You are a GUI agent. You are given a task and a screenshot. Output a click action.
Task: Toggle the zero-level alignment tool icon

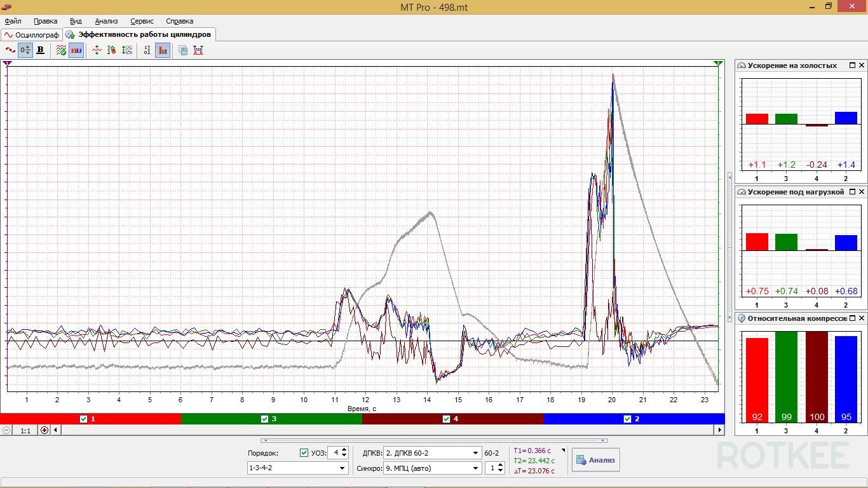(25, 50)
